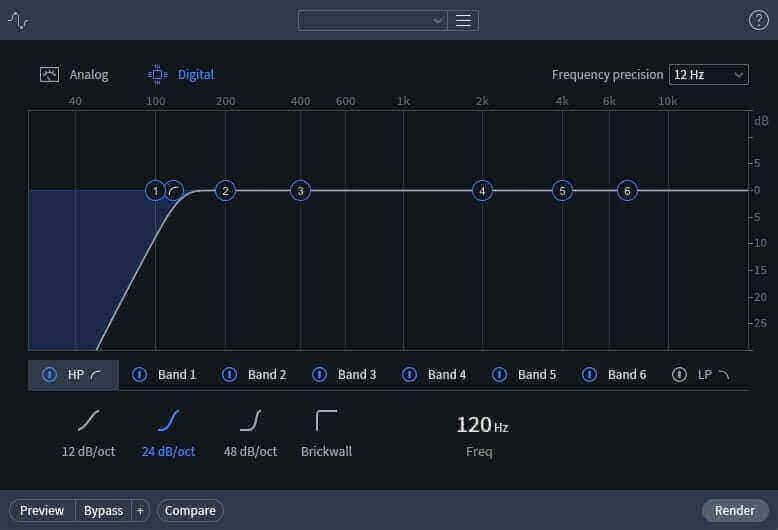Select the high-pass filter node on graph
Image resolution: width=778 pixels, height=530 pixels.
(x=174, y=191)
